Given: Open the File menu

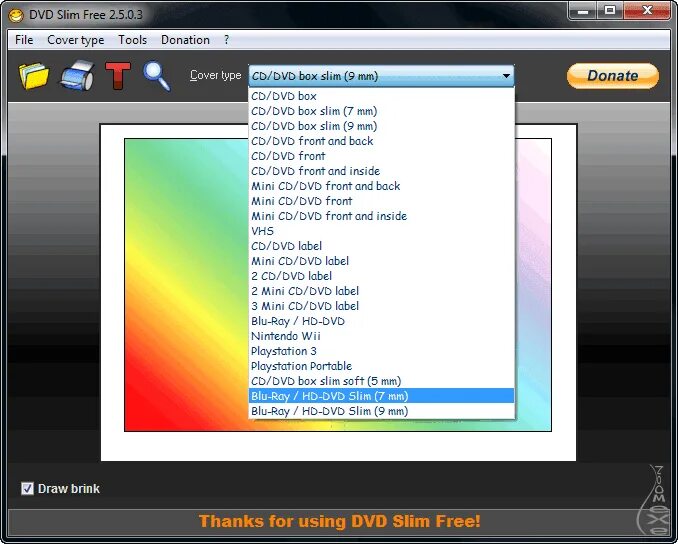Looking at the screenshot, I should 24,40.
